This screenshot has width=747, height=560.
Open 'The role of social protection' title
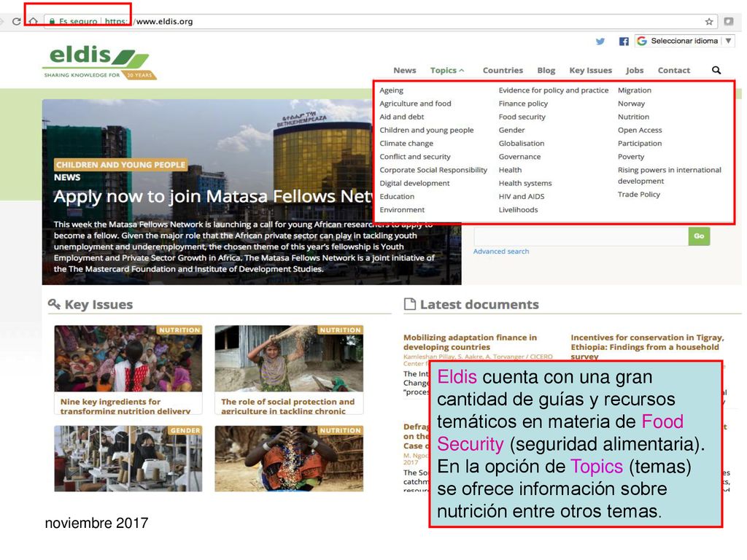(287, 406)
